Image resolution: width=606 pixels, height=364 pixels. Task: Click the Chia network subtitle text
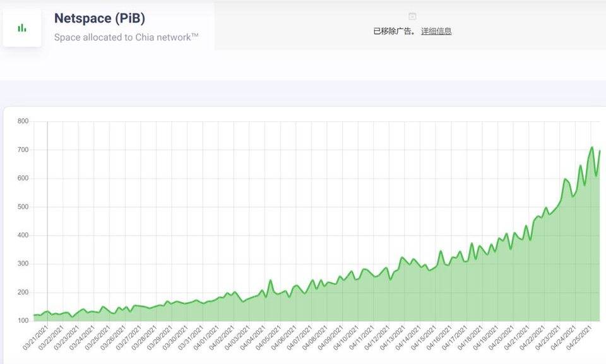pyautogui.click(x=126, y=37)
